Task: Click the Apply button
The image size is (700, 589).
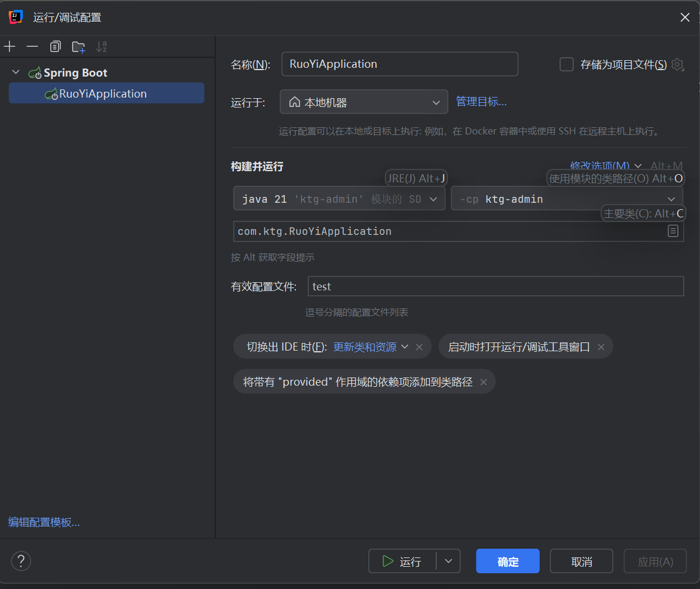Action: pos(655,561)
